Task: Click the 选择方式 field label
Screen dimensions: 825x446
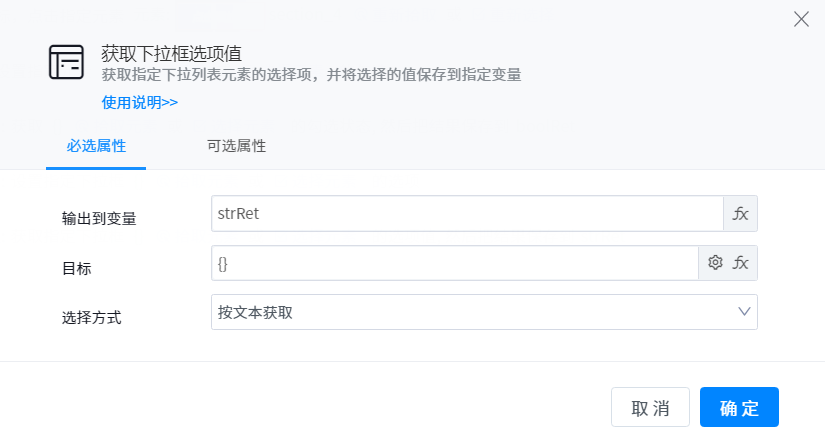Action: point(91,317)
